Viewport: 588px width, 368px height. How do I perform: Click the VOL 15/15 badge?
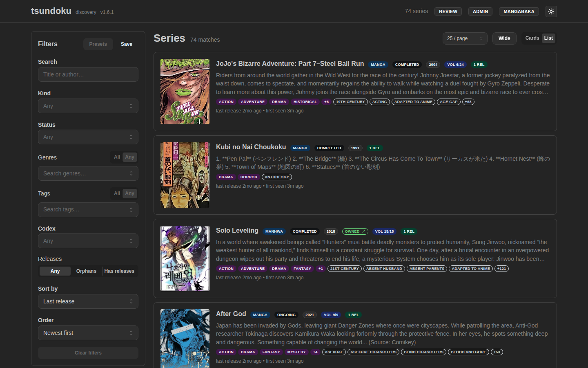(x=384, y=231)
